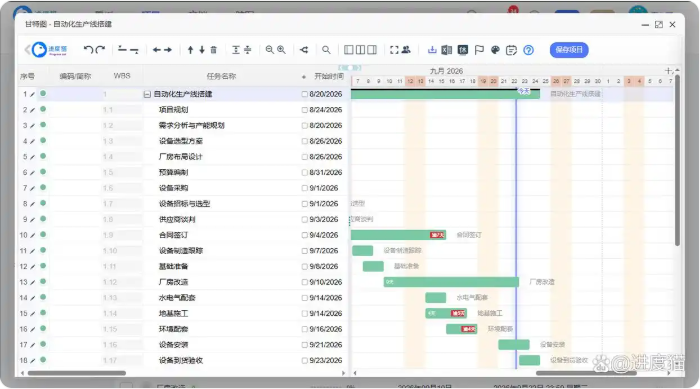700x389 pixels.
Task: Select the 水电气配套 task name
Action: [177, 298]
